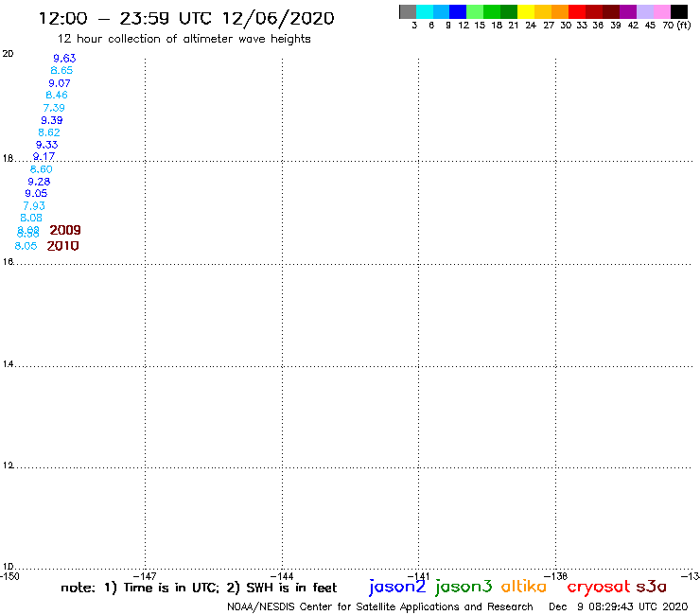
Task: Click the '70 (ft)' label under the color scale
Action: click(x=676, y=26)
